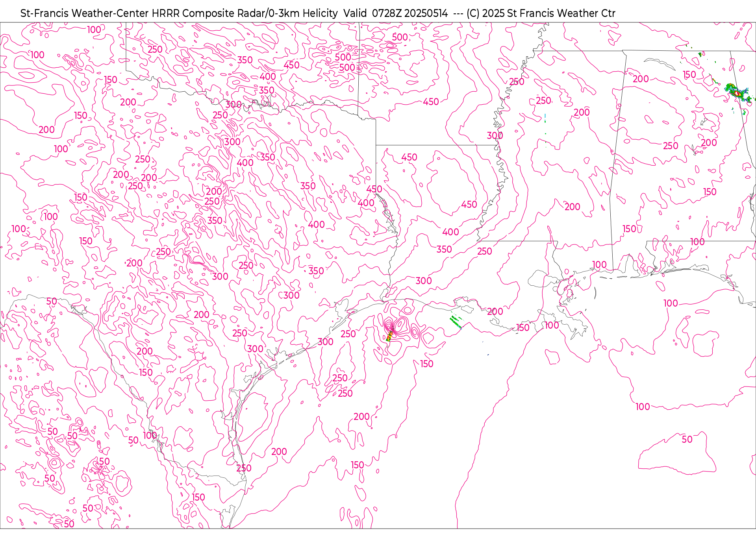756x551 pixels.
Task: Click the "50" label inside closed Gulf contour
Action: (x=687, y=440)
